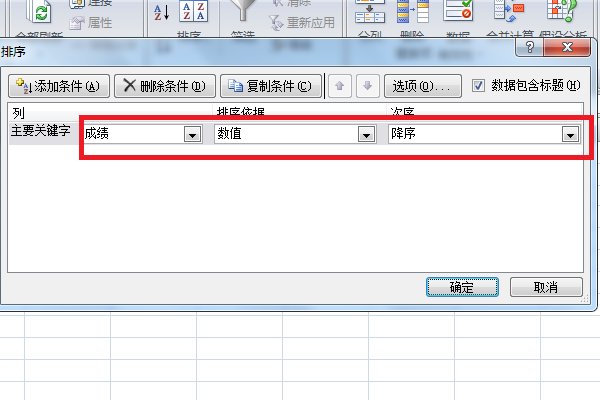Confirm sort with 确定 button
This screenshot has width=600, height=400.
(x=462, y=287)
